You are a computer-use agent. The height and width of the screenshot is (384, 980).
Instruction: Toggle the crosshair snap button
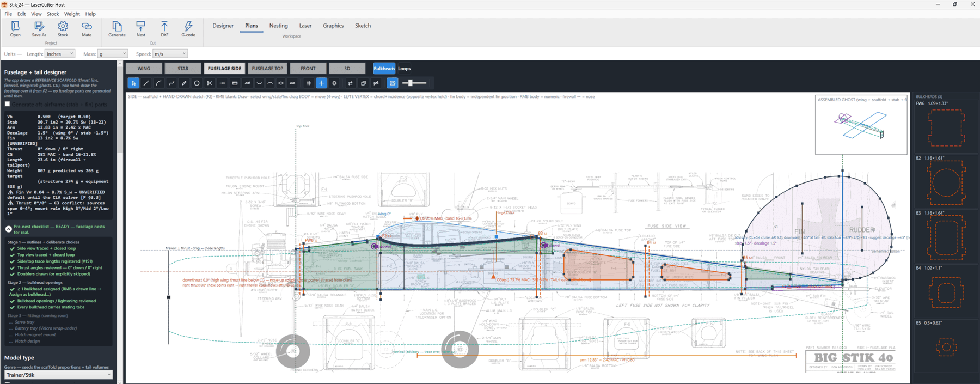coord(321,83)
